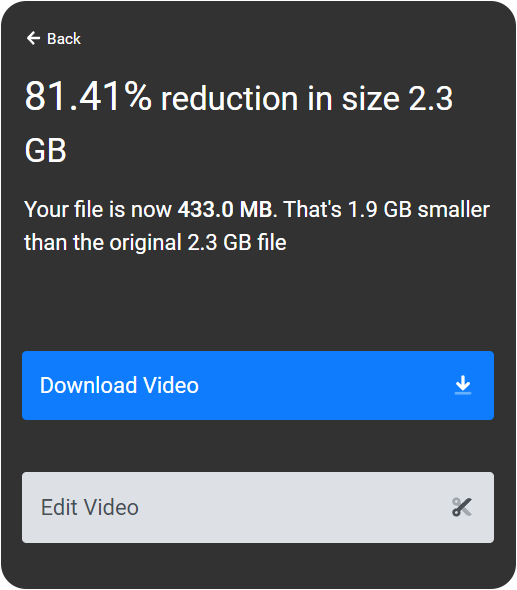Image resolution: width=517 pixels, height=590 pixels.
Task: Click the 2.3 value in the heading
Action: pyautogui.click(x=431, y=99)
